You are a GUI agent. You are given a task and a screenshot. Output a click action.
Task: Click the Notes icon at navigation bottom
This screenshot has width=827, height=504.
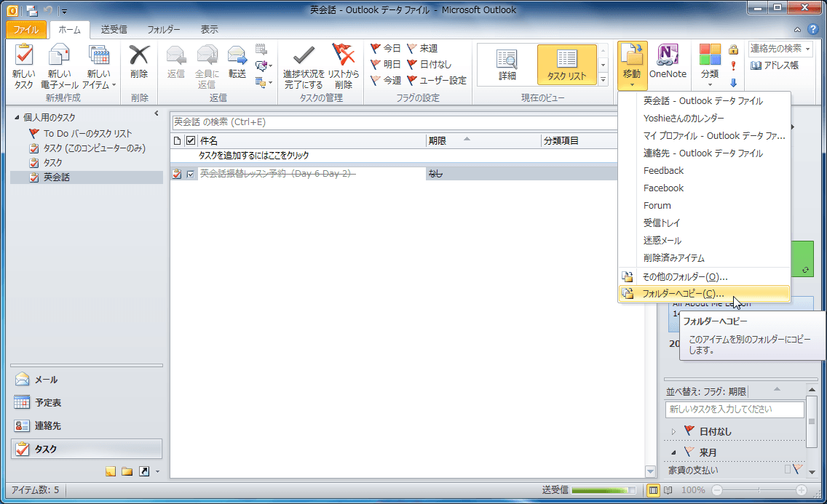point(110,471)
